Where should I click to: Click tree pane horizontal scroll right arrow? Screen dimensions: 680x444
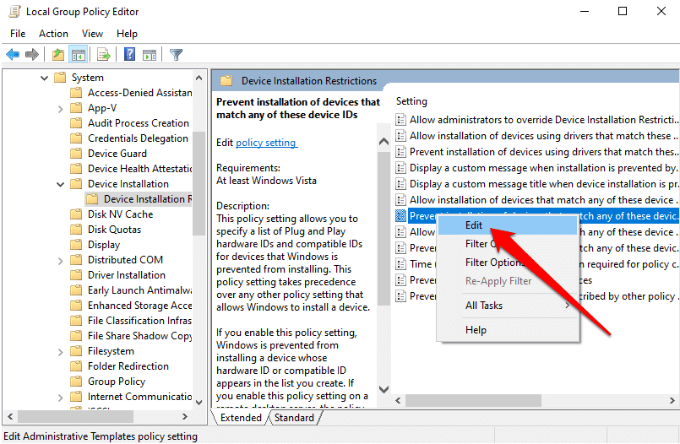click(x=185, y=417)
